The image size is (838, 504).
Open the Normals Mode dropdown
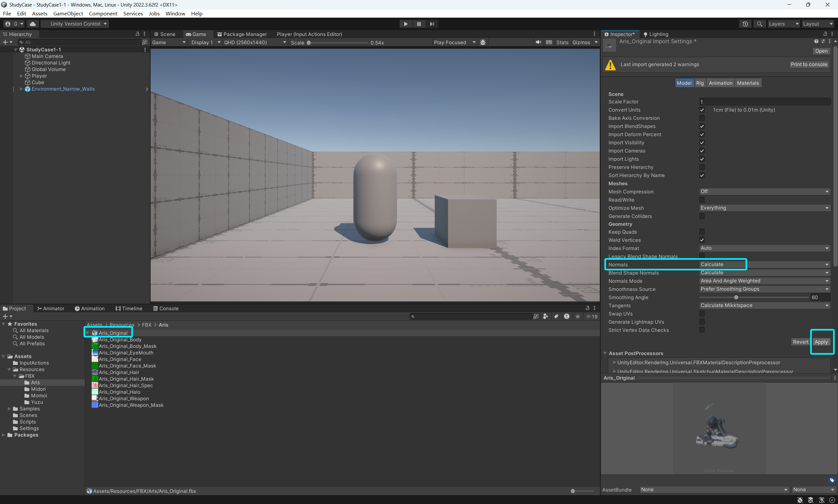tap(764, 281)
